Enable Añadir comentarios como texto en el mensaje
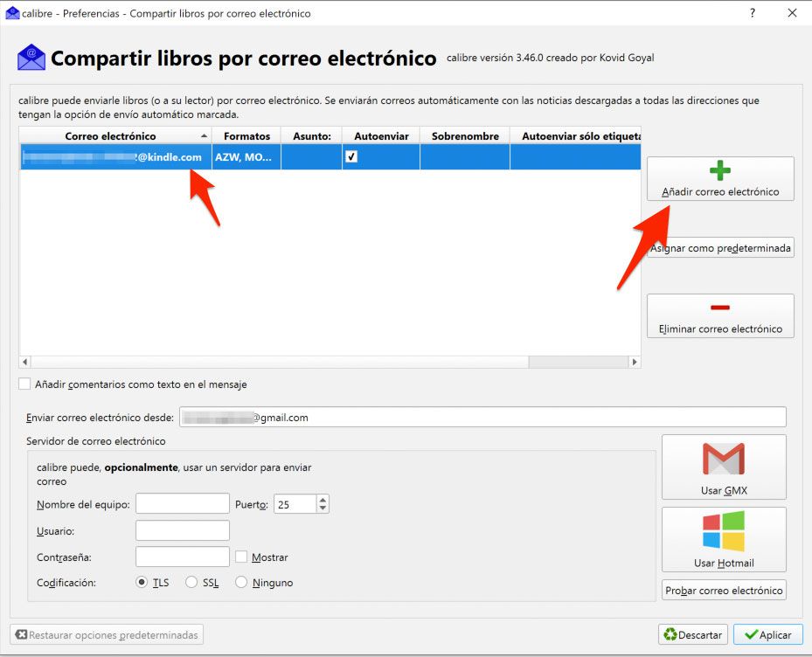 click(24, 384)
